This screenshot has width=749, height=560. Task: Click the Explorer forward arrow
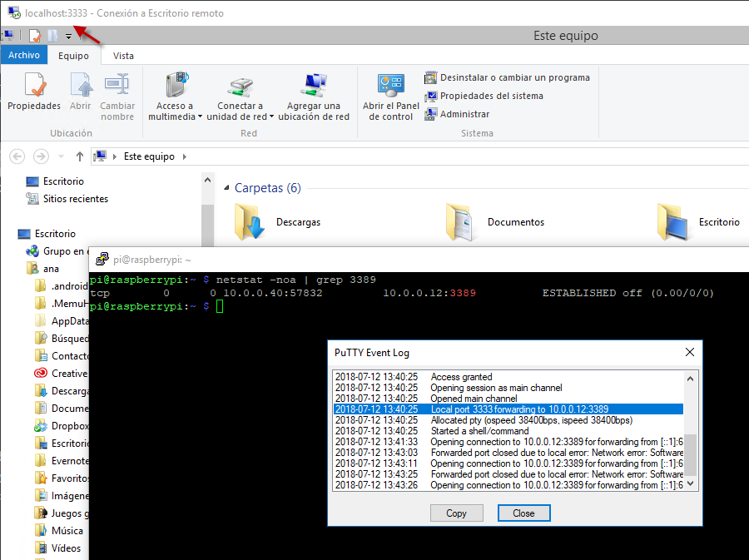click(41, 156)
